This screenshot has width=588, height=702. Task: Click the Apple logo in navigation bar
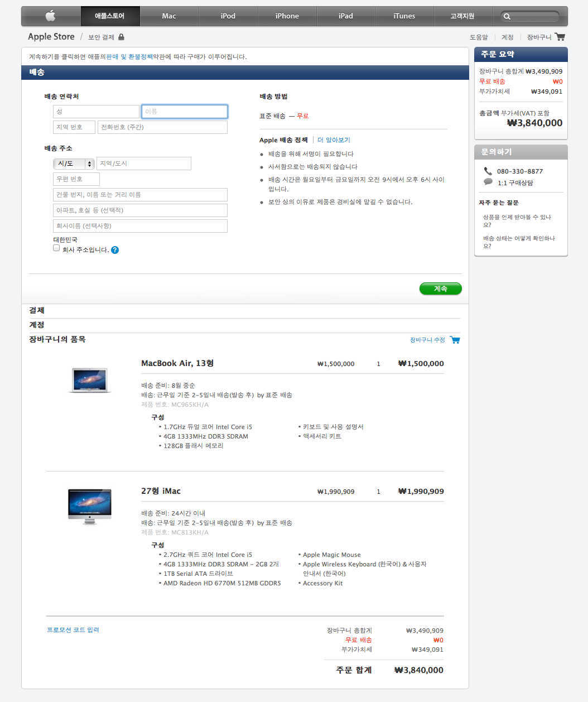pos(50,16)
